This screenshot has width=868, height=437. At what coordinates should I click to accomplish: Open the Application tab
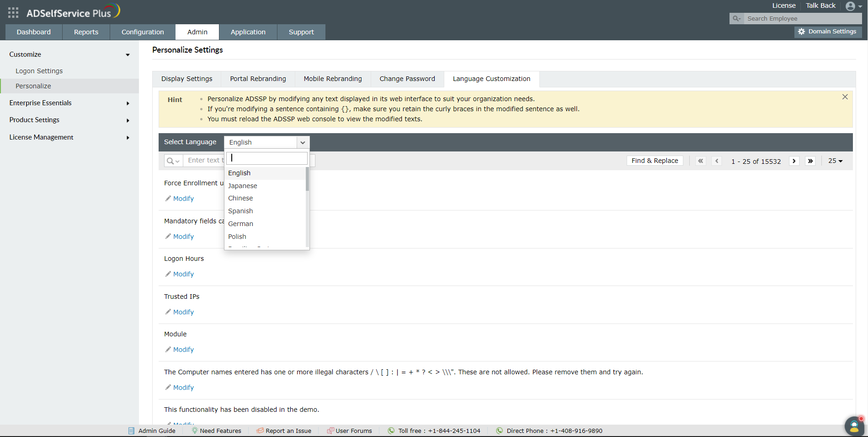tap(248, 32)
